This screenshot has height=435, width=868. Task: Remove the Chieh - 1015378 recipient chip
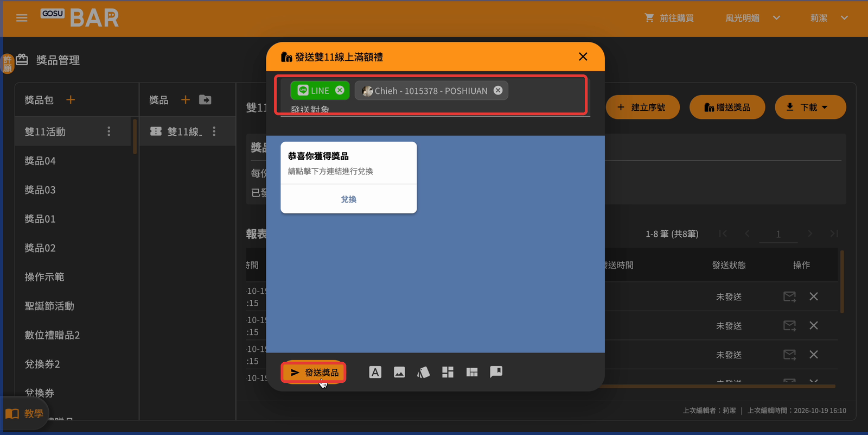click(x=498, y=90)
